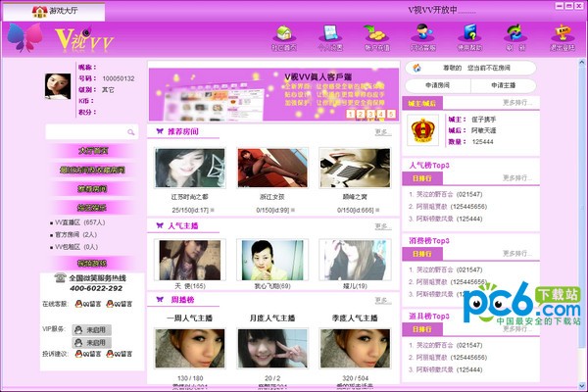Click the search input field in sidebar
Screen dimensions: 588x392
(92, 132)
